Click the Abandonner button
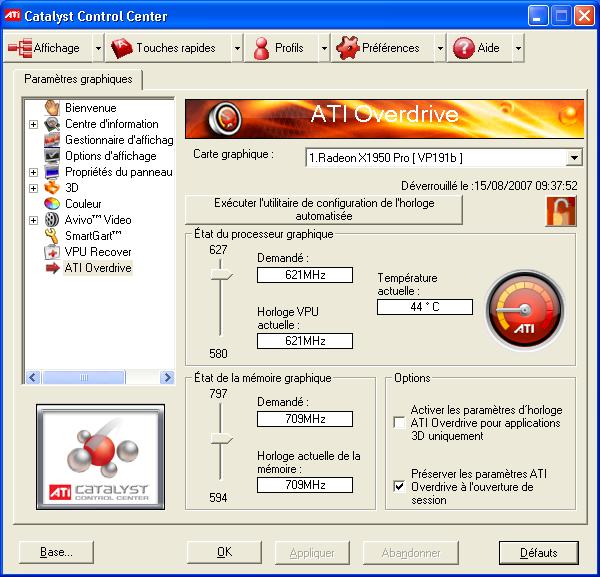 (x=411, y=553)
